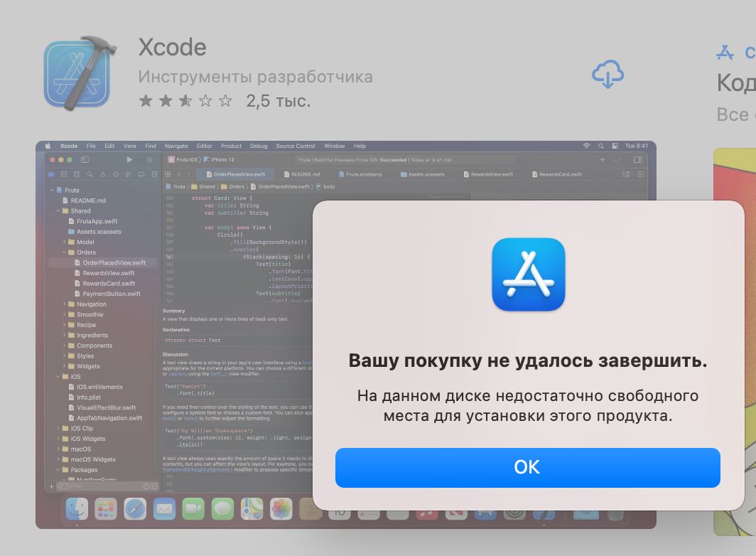Collapse the Orders folder in the navigator
Screen dimensions: 756x556
point(64,252)
